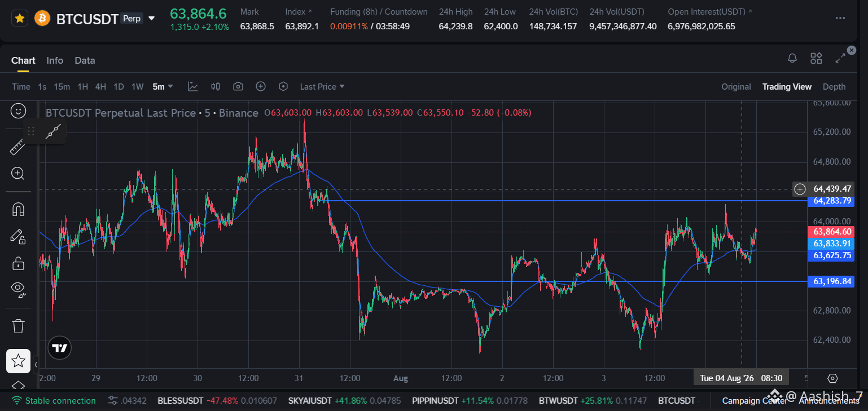Expand chart to full screen
Image resolution: width=868 pixels, height=411 pixels.
840,58
